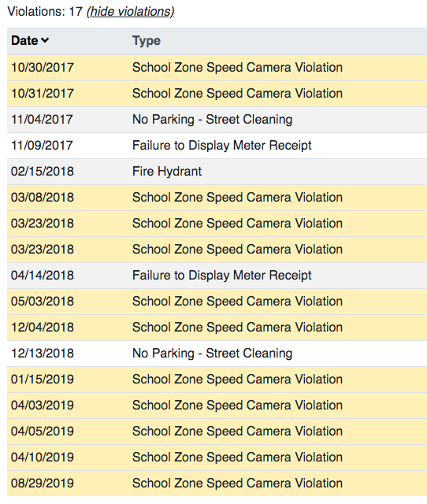The image size is (427, 504).
Task: Select the 08/29/2019 violation row
Action: 217,484
